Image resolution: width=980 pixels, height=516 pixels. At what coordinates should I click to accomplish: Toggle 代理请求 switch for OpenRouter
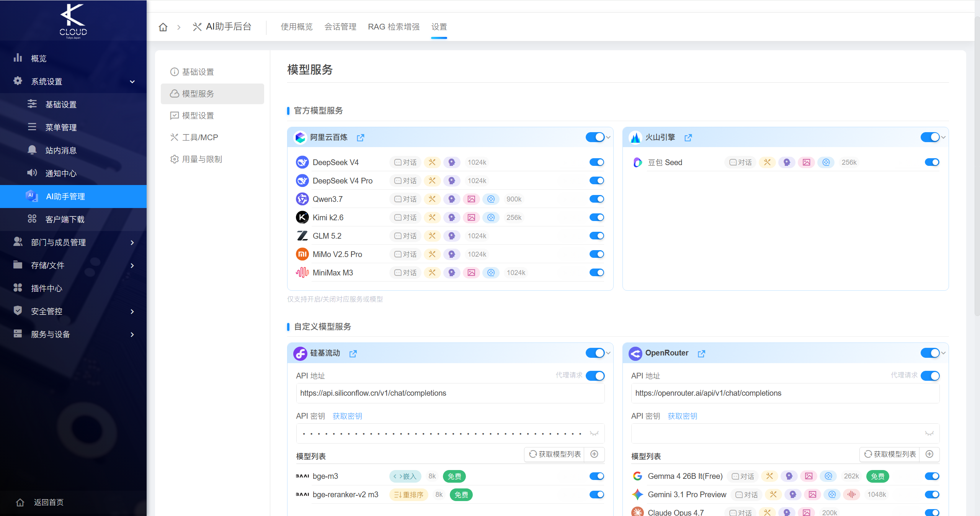click(x=930, y=376)
